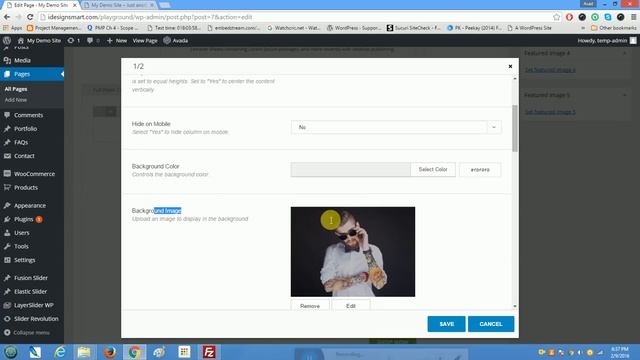Open File Explorer from the taskbar

pyautogui.click(x=84, y=352)
